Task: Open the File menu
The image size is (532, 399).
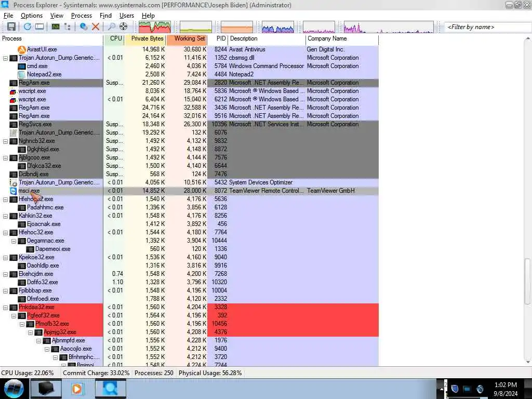Action: click(8, 16)
